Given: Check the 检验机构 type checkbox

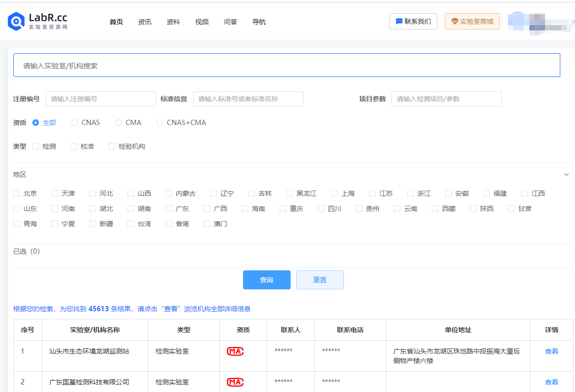Looking at the screenshot, I should 112,146.
